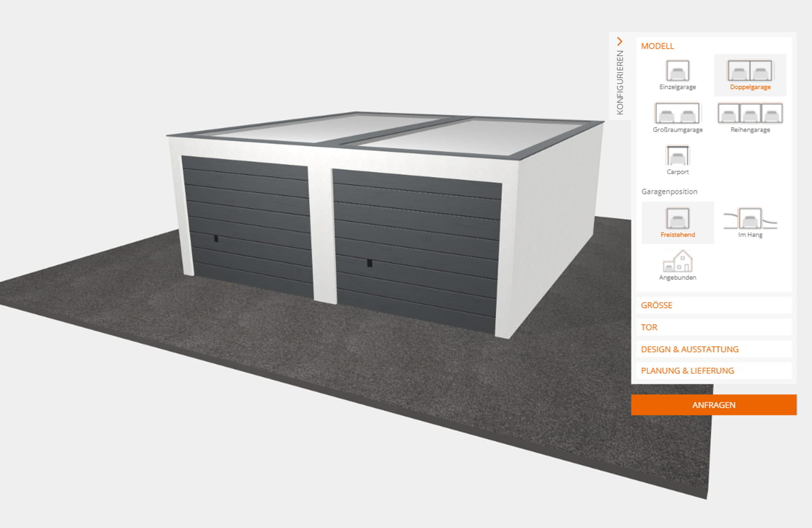This screenshot has width=812, height=528.
Task: Choose the Carport model icon
Action: (x=678, y=156)
